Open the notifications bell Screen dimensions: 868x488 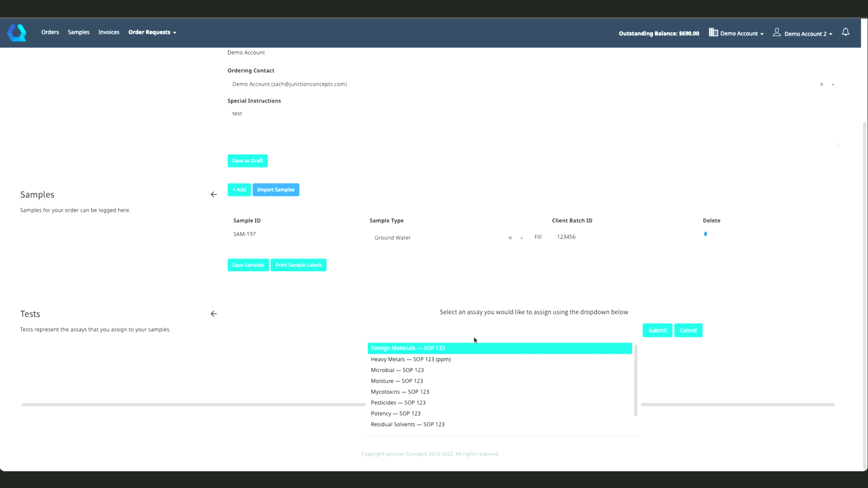tap(845, 32)
